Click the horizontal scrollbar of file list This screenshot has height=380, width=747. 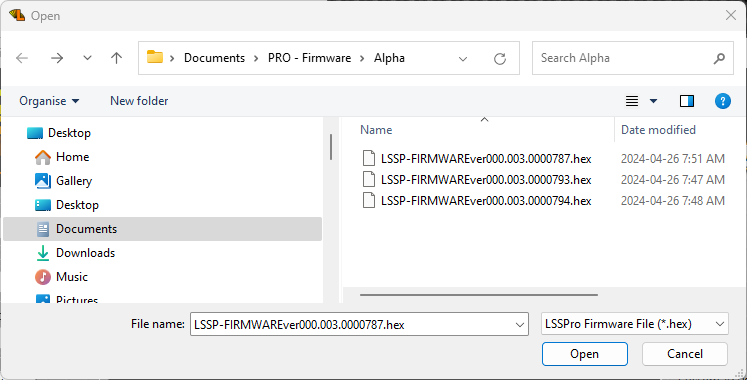(x=479, y=295)
